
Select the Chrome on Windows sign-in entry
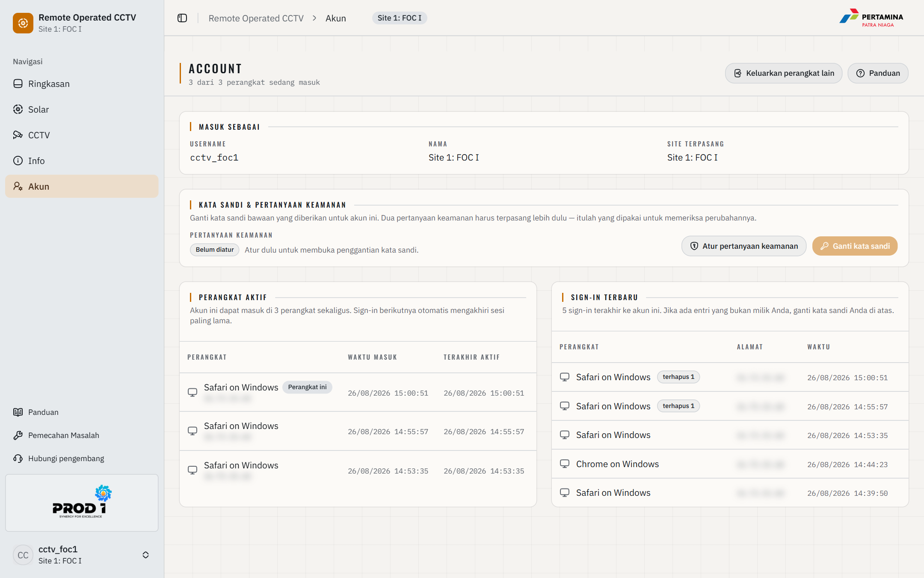[730, 464]
